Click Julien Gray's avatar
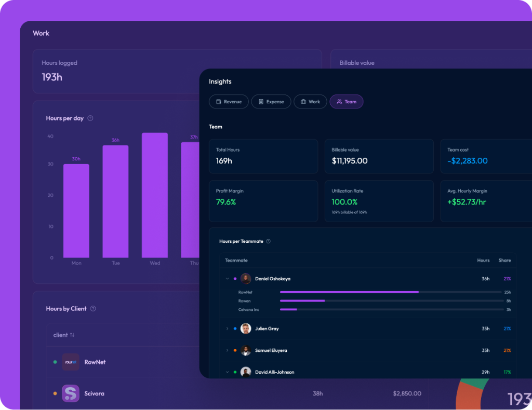Image resolution: width=532 pixels, height=410 pixels. click(x=246, y=329)
